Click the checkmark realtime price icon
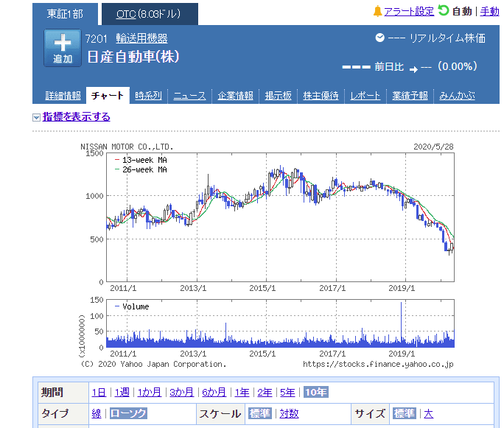The image size is (504, 428). pyautogui.click(x=379, y=38)
